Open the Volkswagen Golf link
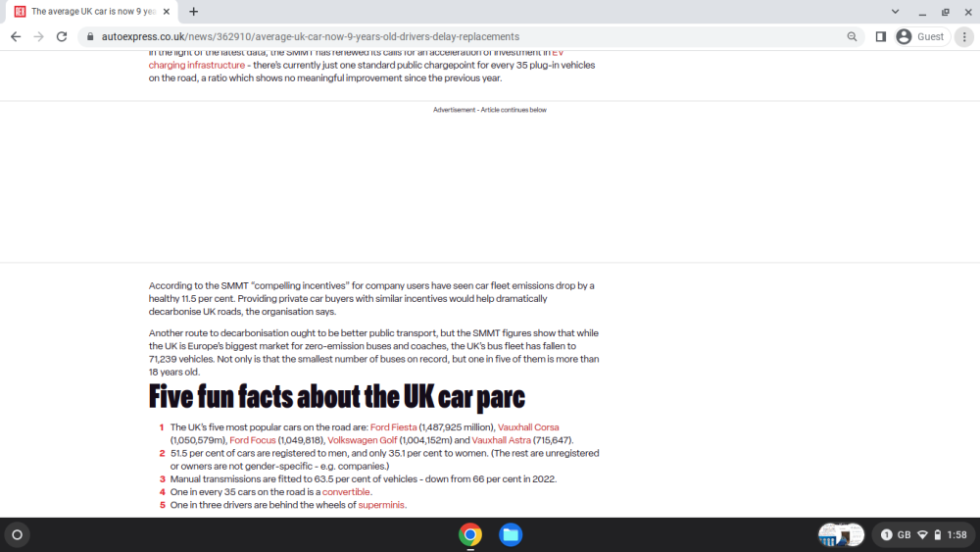 [x=362, y=440]
